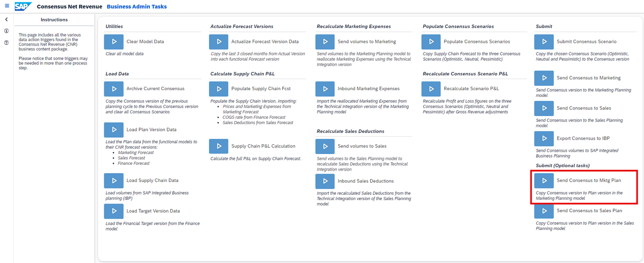
Task: Run the Populate Consensus Scenarios trigger
Action: pos(431,42)
